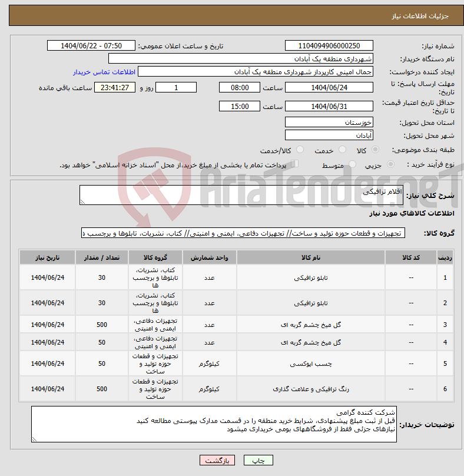Image resolution: width=464 pixels, height=476 pixels.
Task: Click تابلو ترافیکی in row 1
Action: coord(311,278)
